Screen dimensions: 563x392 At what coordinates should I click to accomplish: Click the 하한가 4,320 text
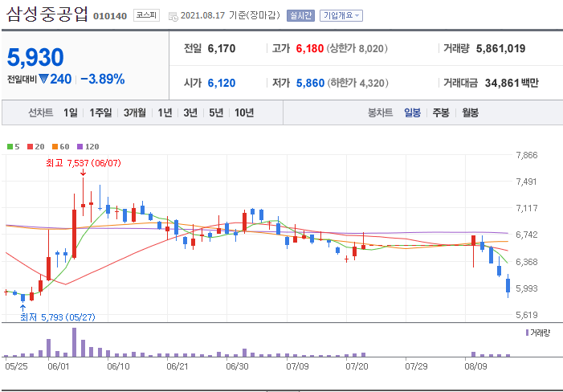click(357, 83)
